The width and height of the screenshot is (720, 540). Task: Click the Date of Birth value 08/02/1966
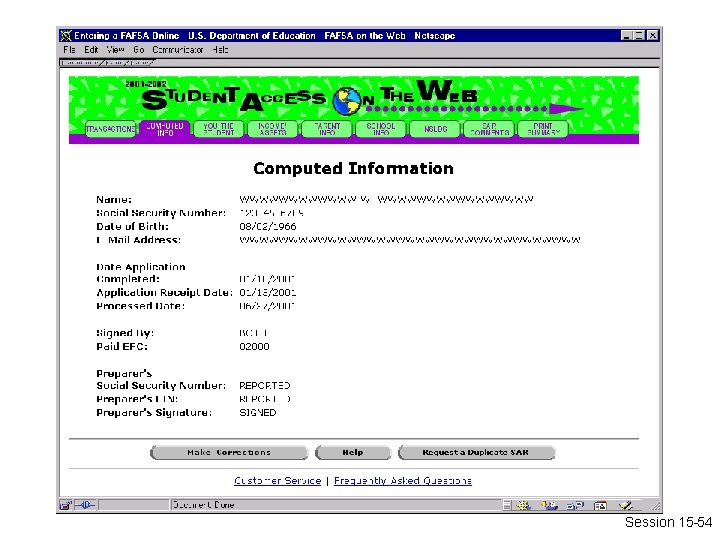click(x=268, y=226)
